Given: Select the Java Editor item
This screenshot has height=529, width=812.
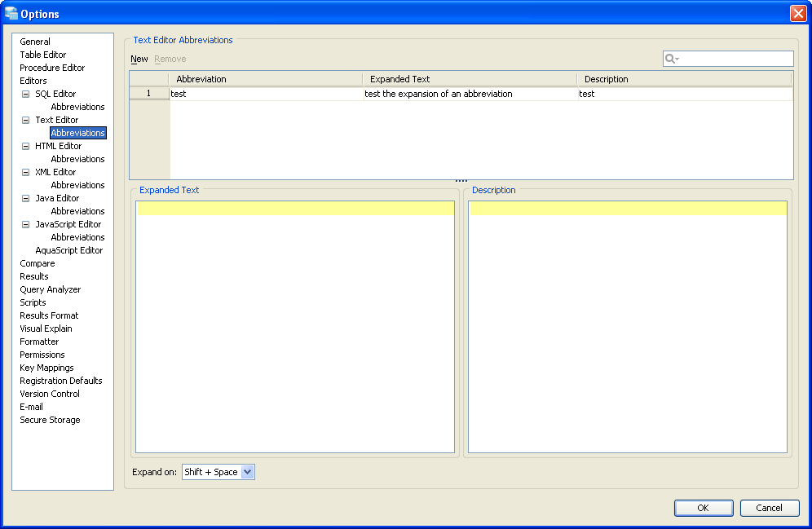Looking at the screenshot, I should tap(57, 198).
